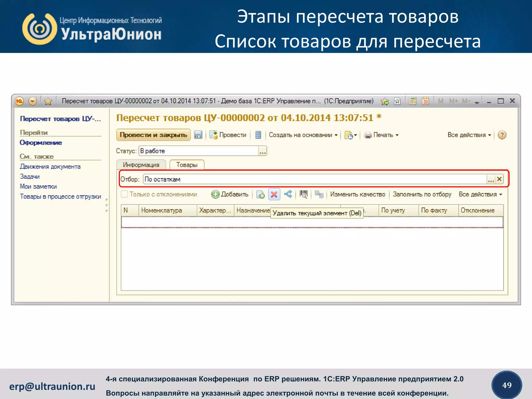Image resolution: width=532 pixels, height=399 pixels.
Task: Open the calendar icon
Action: (x=425, y=101)
